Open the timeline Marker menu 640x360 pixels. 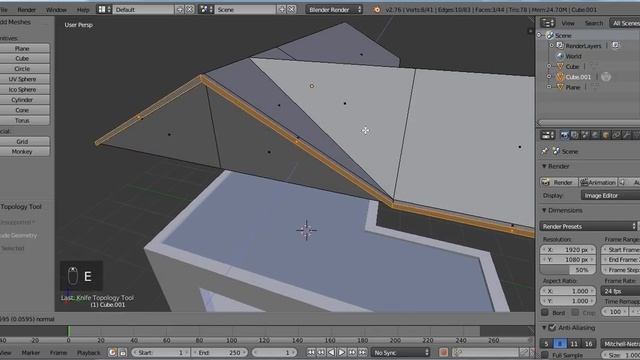click(x=31, y=353)
